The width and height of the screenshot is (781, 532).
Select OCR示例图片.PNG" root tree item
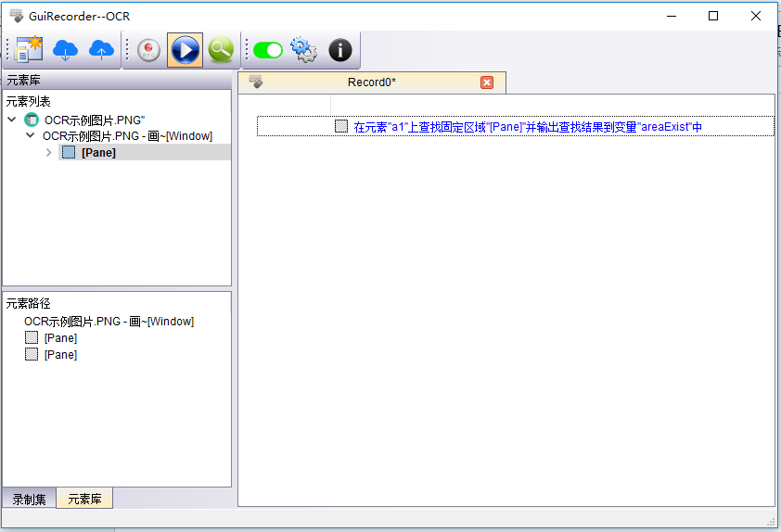[95, 120]
